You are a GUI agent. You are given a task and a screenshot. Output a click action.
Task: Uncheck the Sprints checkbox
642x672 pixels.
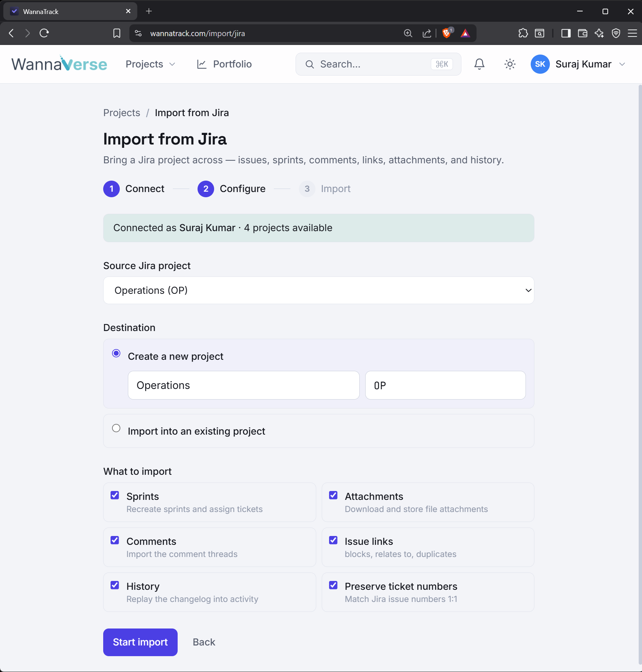(115, 495)
